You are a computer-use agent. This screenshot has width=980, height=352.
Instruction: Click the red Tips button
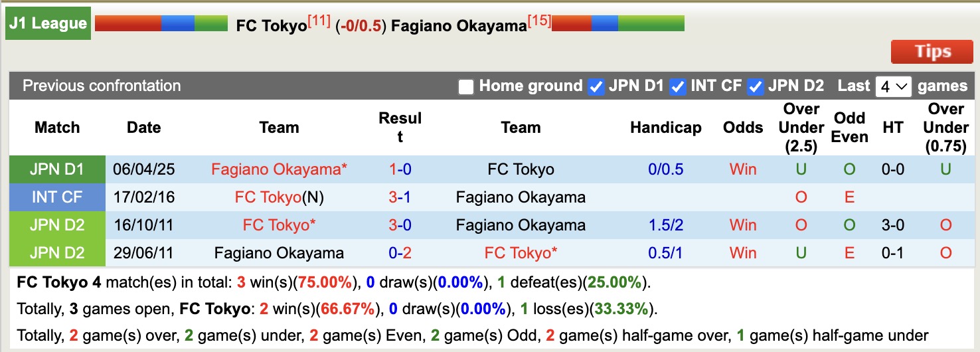(x=932, y=52)
